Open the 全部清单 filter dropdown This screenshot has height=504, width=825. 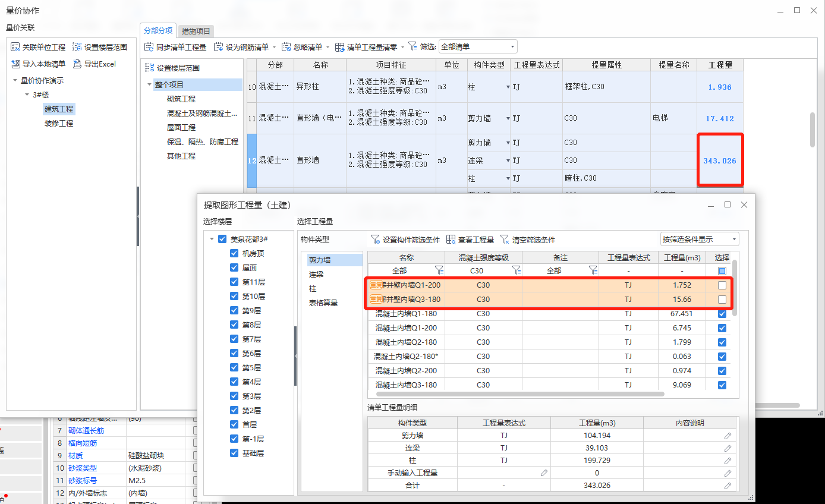point(478,47)
